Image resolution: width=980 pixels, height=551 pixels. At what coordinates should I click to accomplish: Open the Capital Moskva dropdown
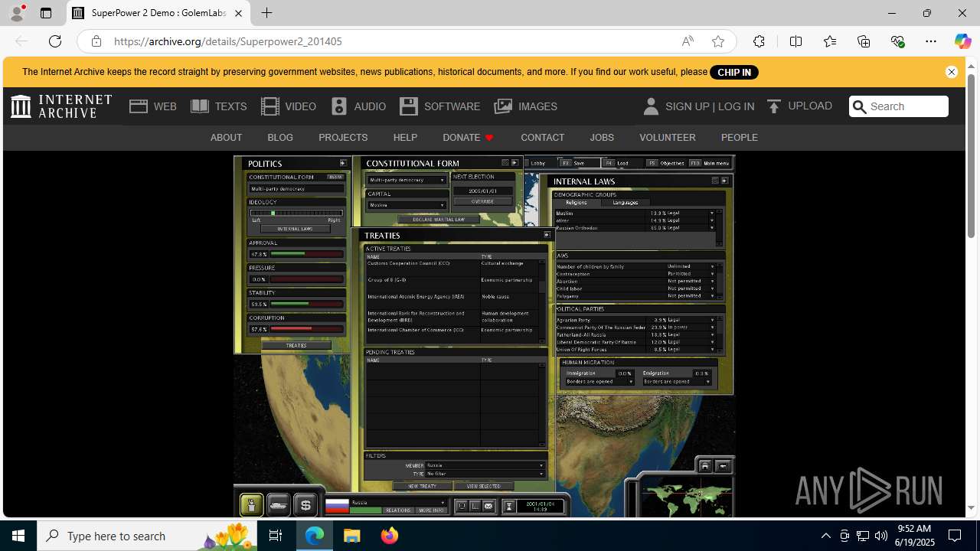click(x=407, y=205)
